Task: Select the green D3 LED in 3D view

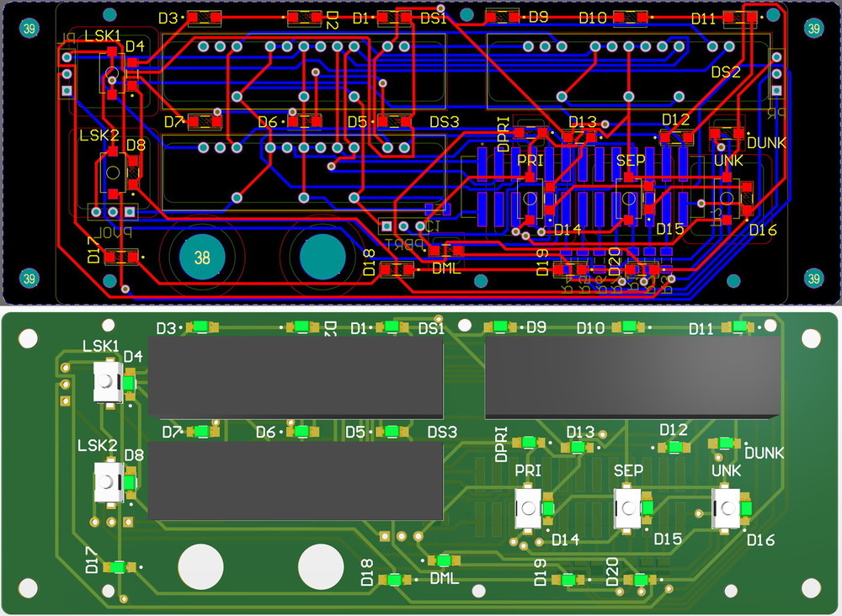Action: coord(202,327)
